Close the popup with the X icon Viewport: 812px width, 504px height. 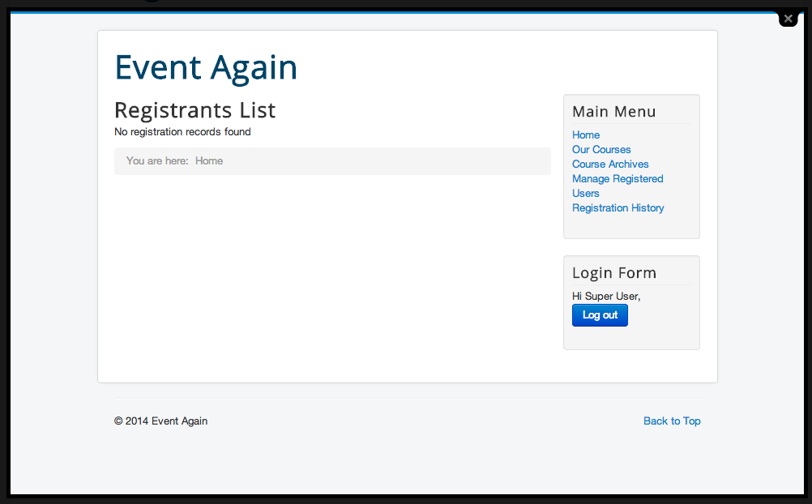point(788,19)
